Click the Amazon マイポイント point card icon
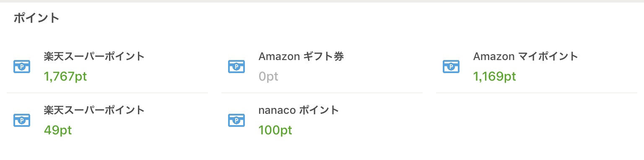 (x=451, y=66)
